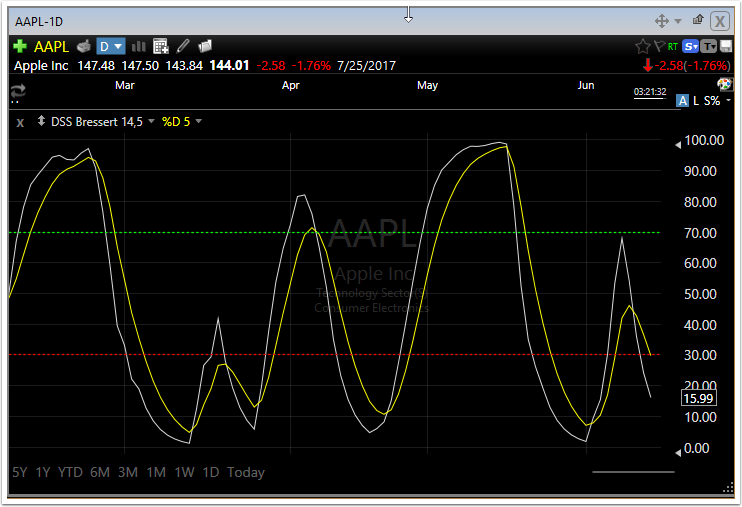Click the bar chart plot style icon
Viewport: 742px width, 507px height.
click(x=139, y=46)
